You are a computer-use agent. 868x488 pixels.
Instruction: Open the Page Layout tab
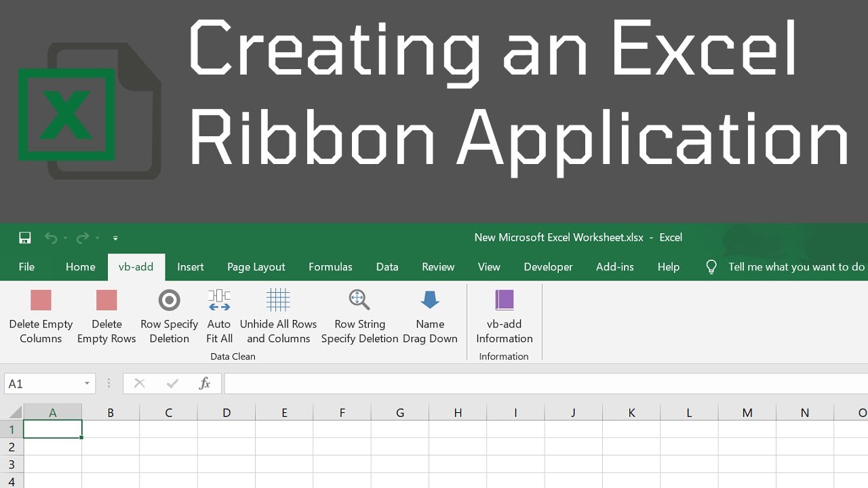click(256, 267)
